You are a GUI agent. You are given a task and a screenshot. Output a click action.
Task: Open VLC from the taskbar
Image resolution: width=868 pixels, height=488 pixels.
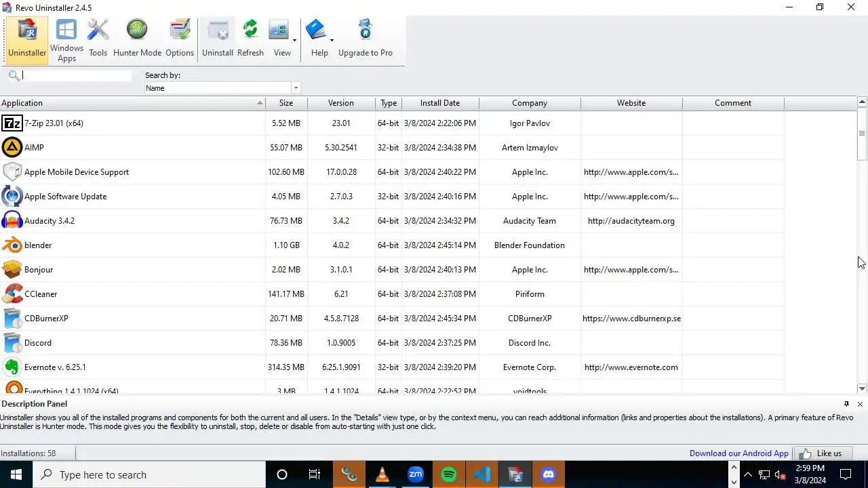[382, 474]
